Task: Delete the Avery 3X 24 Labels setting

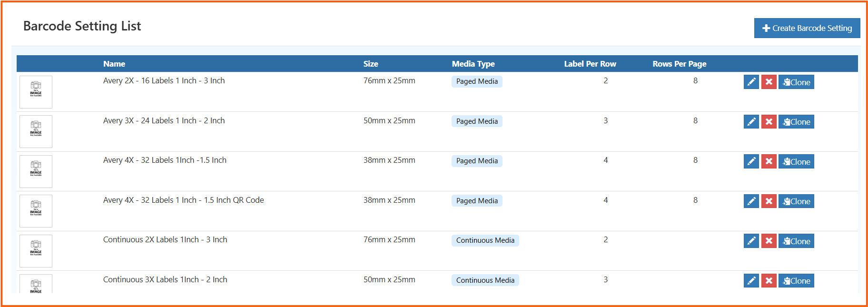Action: tap(769, 122)
